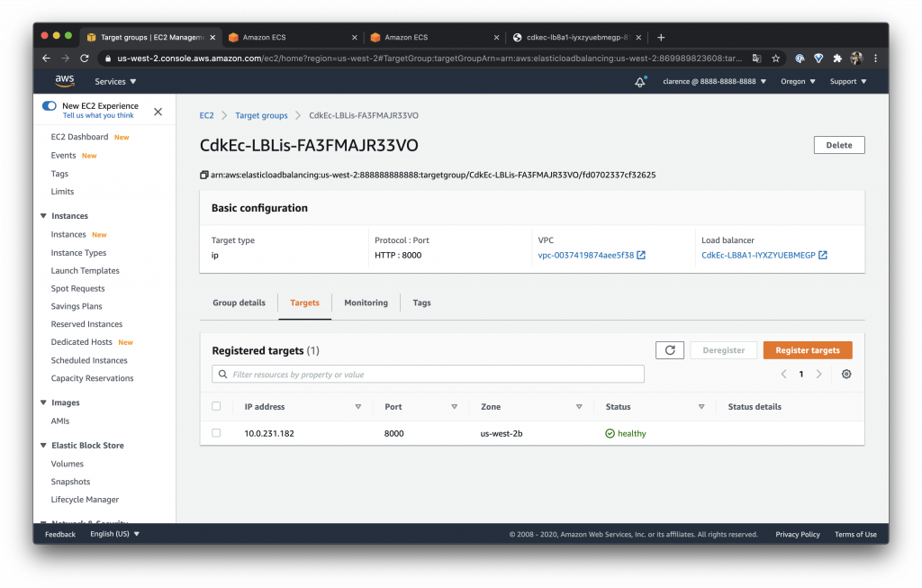
Task: Click the browser forward arrow
Action: 65,59
